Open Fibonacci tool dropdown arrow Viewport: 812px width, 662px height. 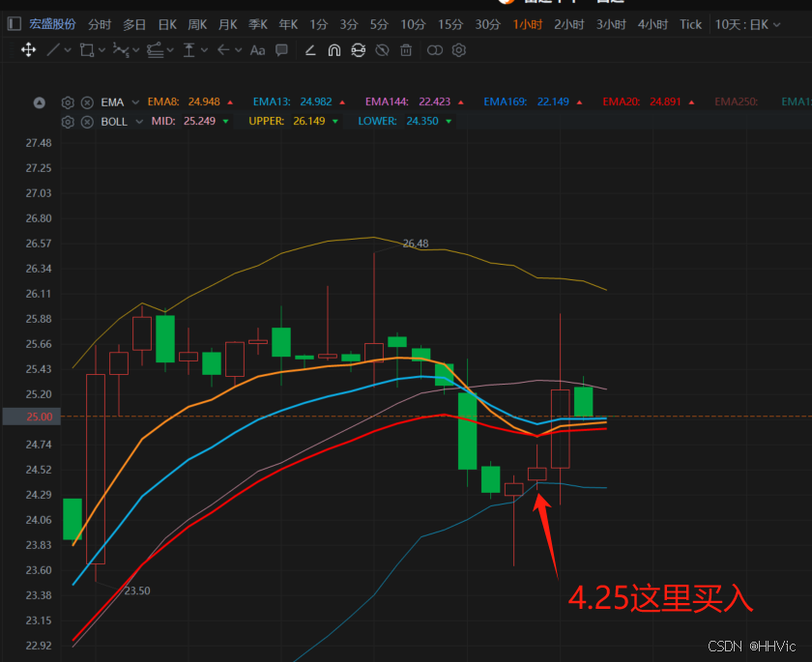(x=170, y=50)
